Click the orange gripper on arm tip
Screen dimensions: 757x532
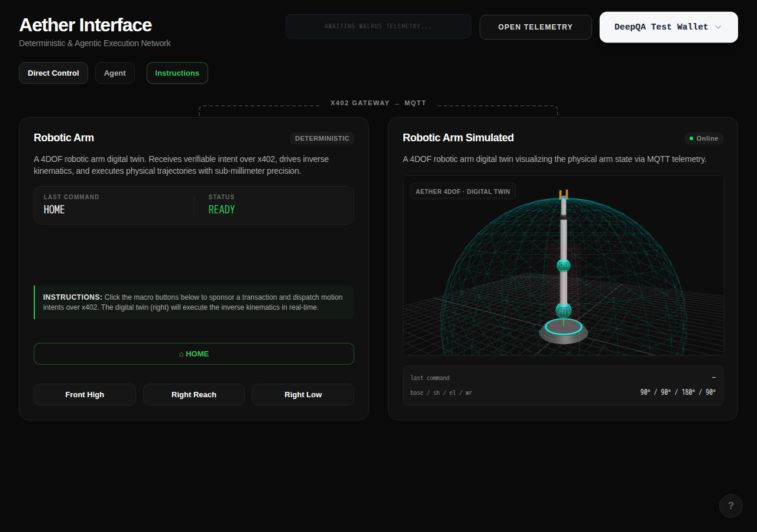564,193
